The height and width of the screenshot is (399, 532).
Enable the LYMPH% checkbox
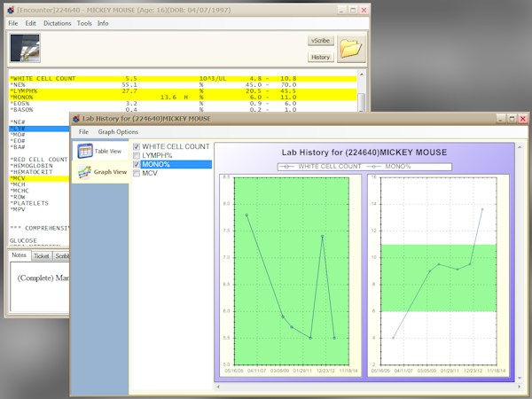tap(137, 155)
